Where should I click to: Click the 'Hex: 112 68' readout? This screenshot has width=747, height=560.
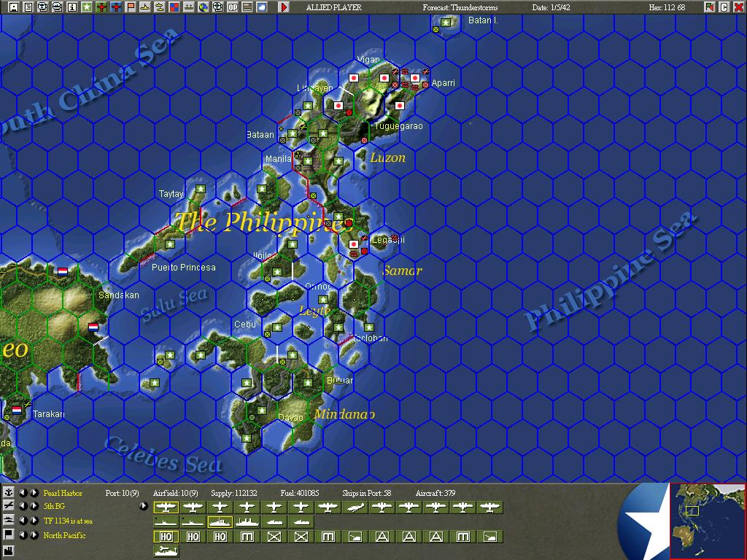click(x=667, y=7)
